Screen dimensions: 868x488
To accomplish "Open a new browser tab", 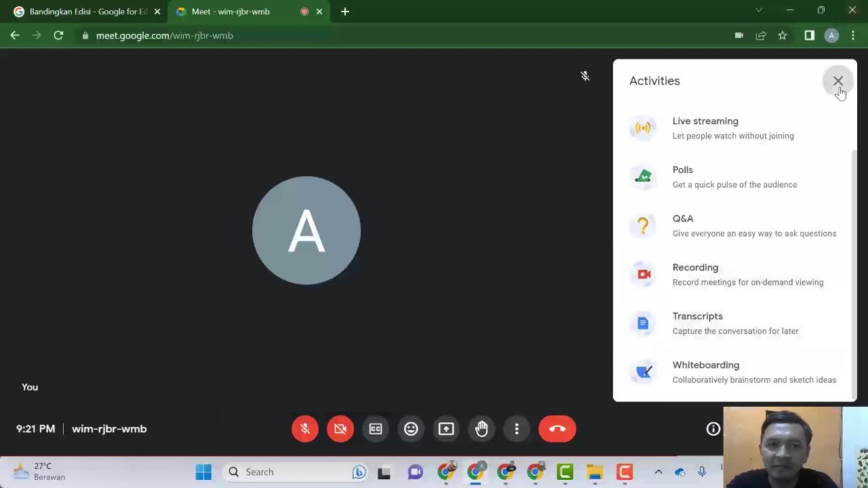I will pyautogui.click(x=345, y=12).
